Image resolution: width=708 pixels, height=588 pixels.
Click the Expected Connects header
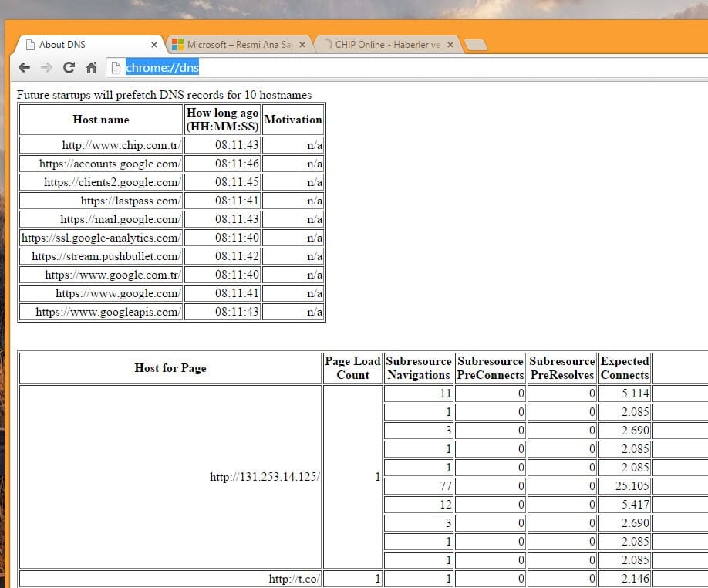[x=625, y=368]
